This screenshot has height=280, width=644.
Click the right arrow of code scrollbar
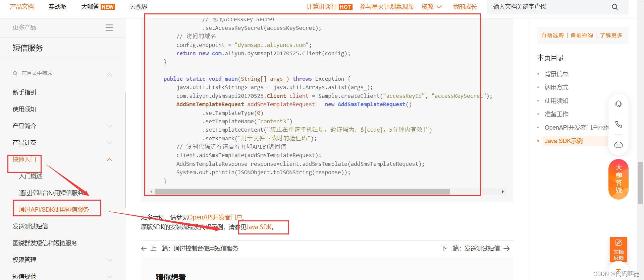click(x=503, y=192)
